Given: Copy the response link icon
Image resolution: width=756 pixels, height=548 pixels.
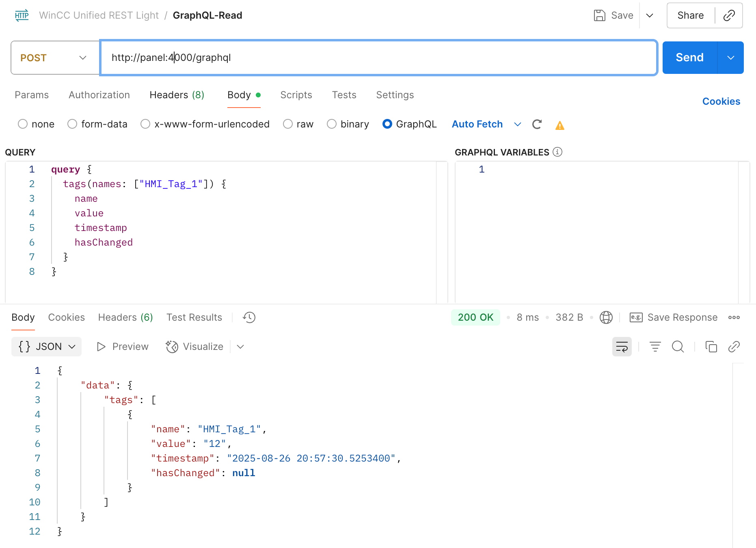Looking at the screenshot, I should tap(734, 347).
